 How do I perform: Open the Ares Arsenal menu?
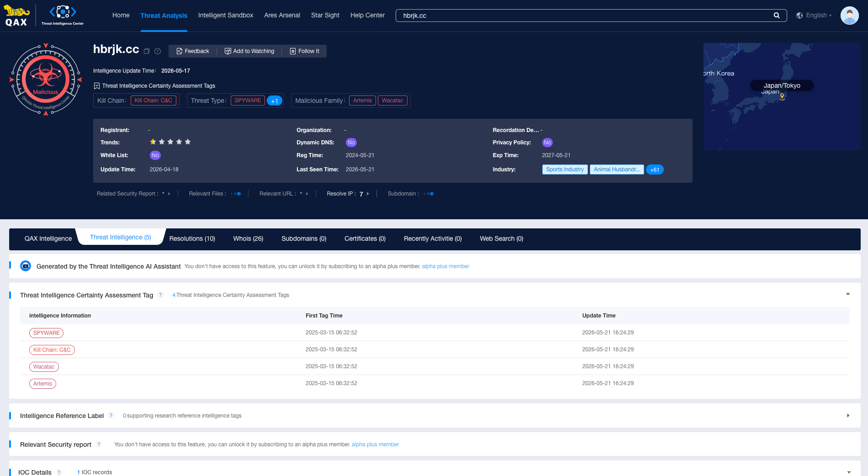(282, 15)
